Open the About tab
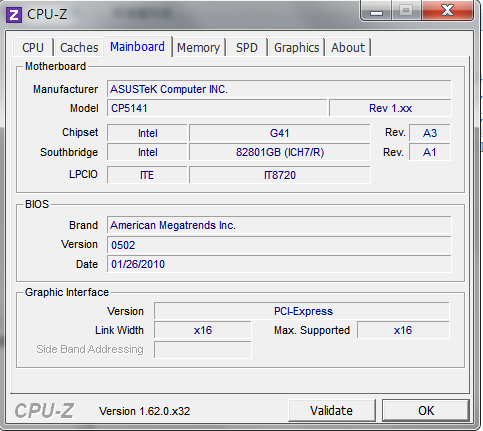 (348, 47)
